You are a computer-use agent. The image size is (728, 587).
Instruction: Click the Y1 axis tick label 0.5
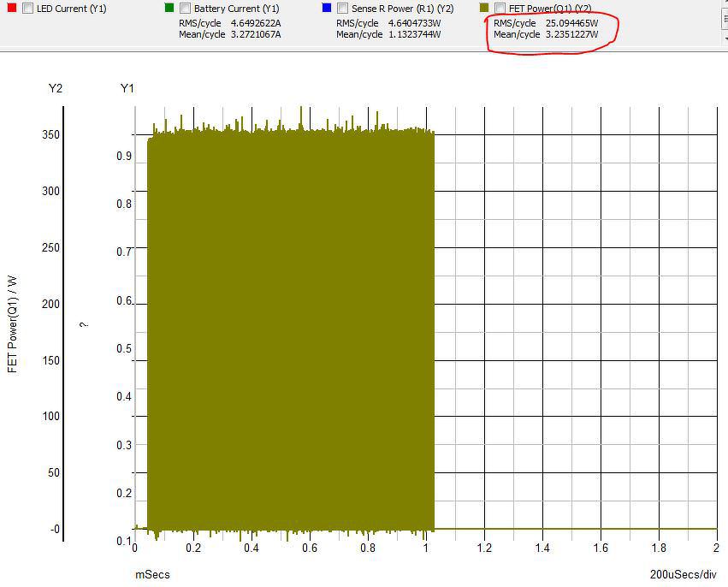click(x=124, y=349)
